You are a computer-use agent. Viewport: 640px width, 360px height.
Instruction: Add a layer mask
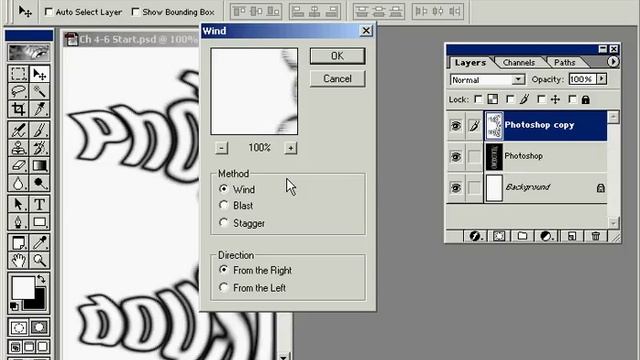499,236
